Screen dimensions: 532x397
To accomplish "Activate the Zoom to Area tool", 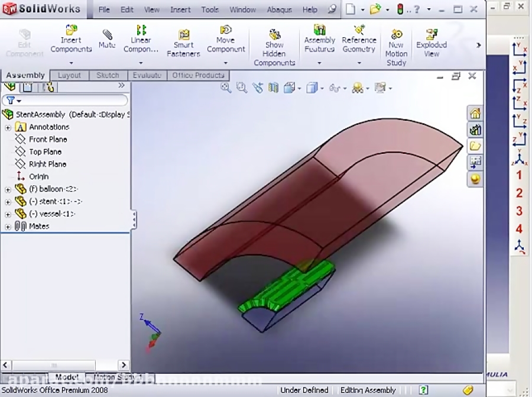I will click(241, 88).
